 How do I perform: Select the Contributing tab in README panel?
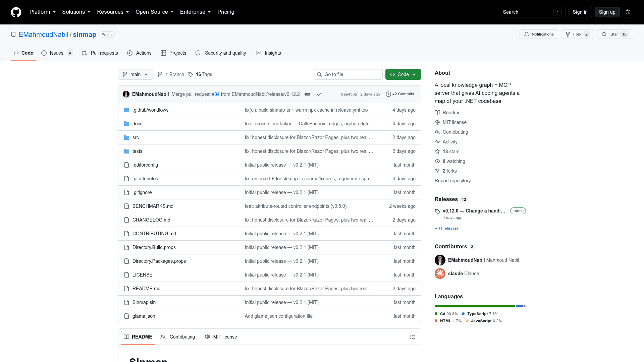point(178,337)
